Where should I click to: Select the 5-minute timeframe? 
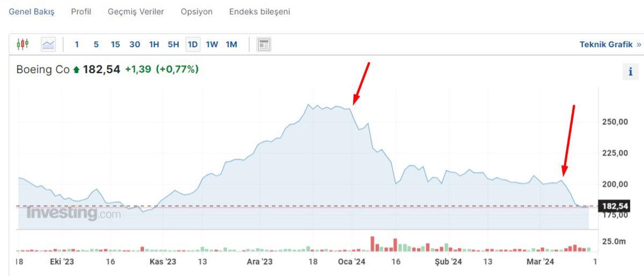pos(96,44)
